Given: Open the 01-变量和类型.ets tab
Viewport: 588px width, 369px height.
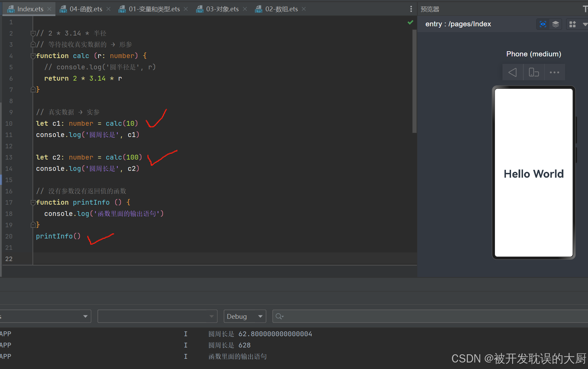Looking at the screenshot, I should tap(154, 9).
